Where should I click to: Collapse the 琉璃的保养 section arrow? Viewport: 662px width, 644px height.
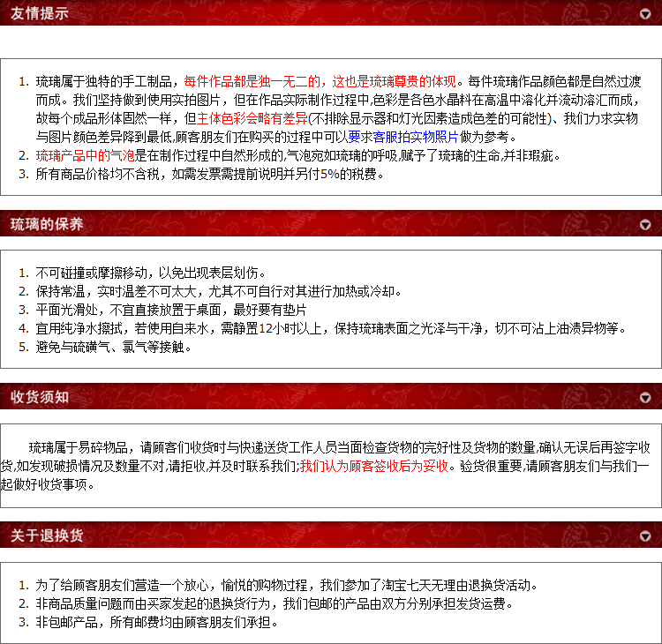(x=645, y=224)
